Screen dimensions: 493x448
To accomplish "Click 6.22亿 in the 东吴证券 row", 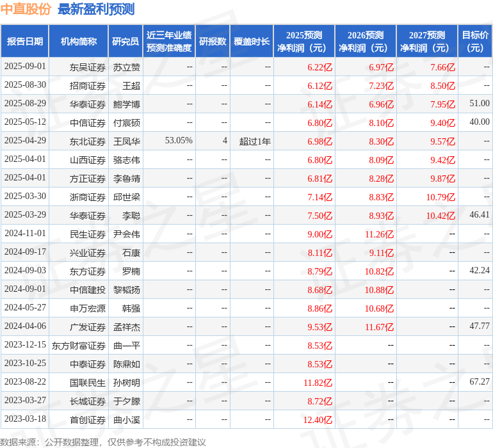I will (319, 67).
